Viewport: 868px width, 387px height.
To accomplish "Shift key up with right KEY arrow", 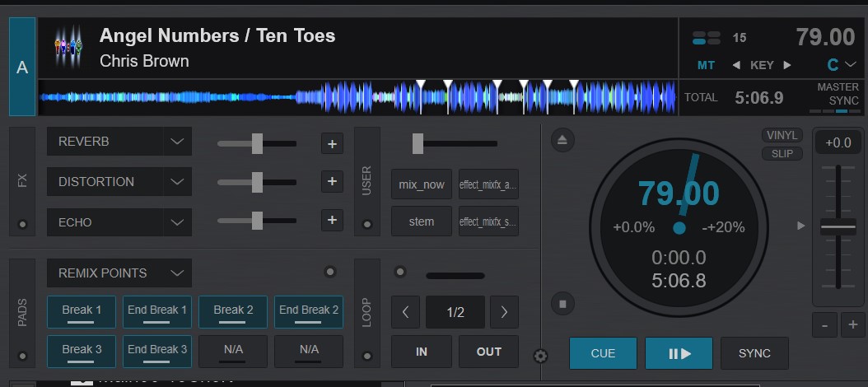I will (x=787, y=65).
